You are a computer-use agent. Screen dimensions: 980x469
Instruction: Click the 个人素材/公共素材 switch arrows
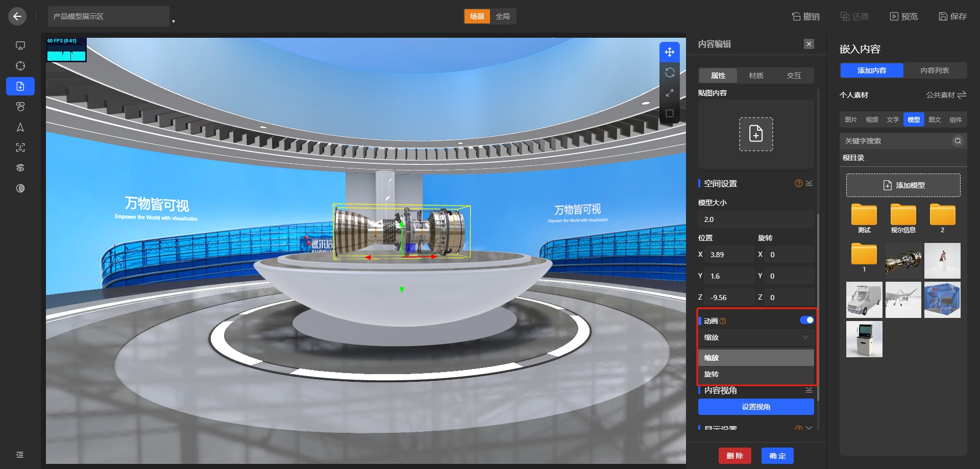(x=962, y=95)
